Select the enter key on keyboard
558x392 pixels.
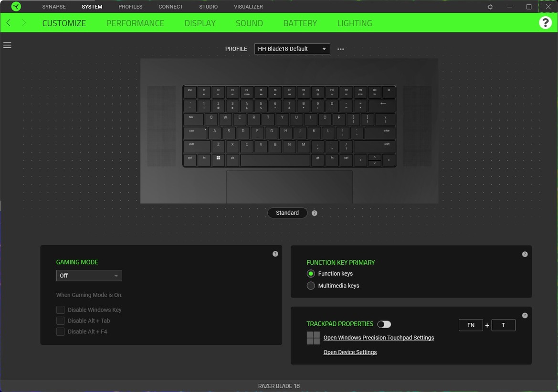point(380,133)
